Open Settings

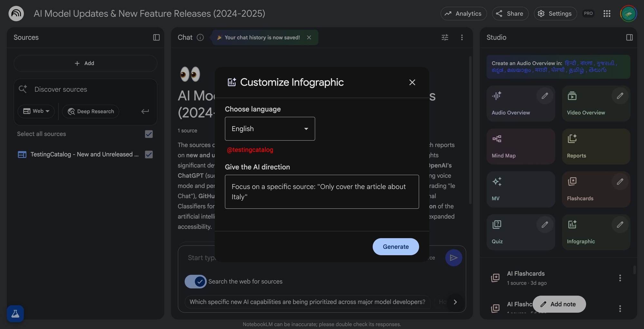pos(555,14)
